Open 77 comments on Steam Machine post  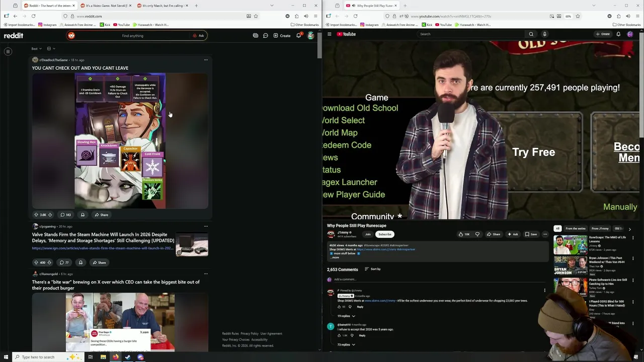click(64, 262)
